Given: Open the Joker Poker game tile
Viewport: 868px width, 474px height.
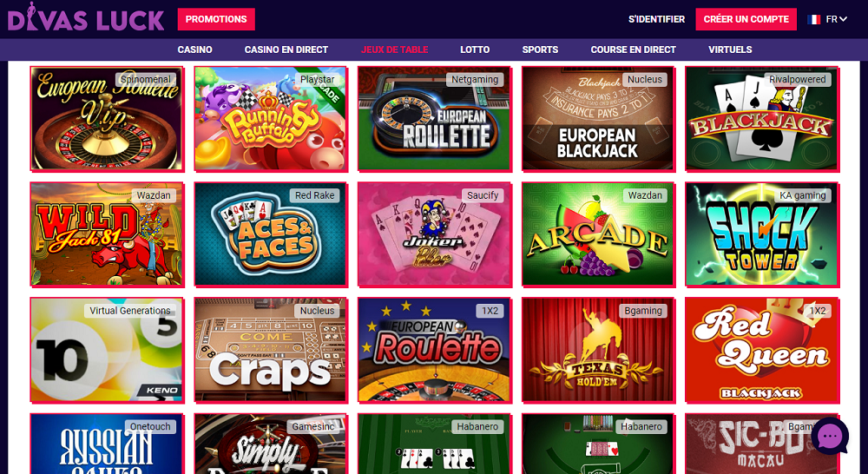Looking at the screenshot, I should pyautogui.click(x=434, y=234).
